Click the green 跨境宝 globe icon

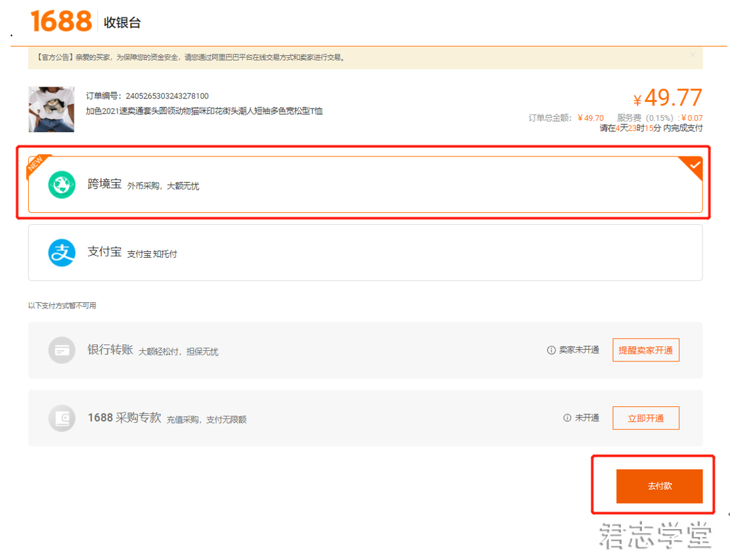[62, 185]
